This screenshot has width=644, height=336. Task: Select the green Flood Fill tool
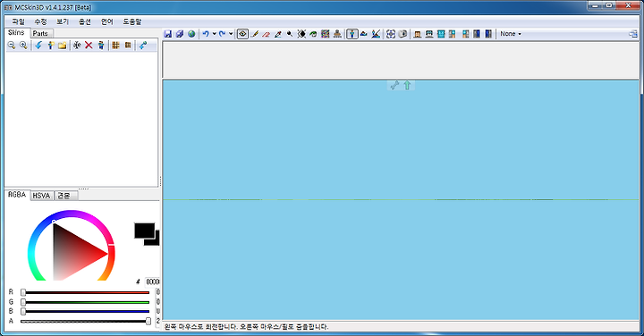313,34
